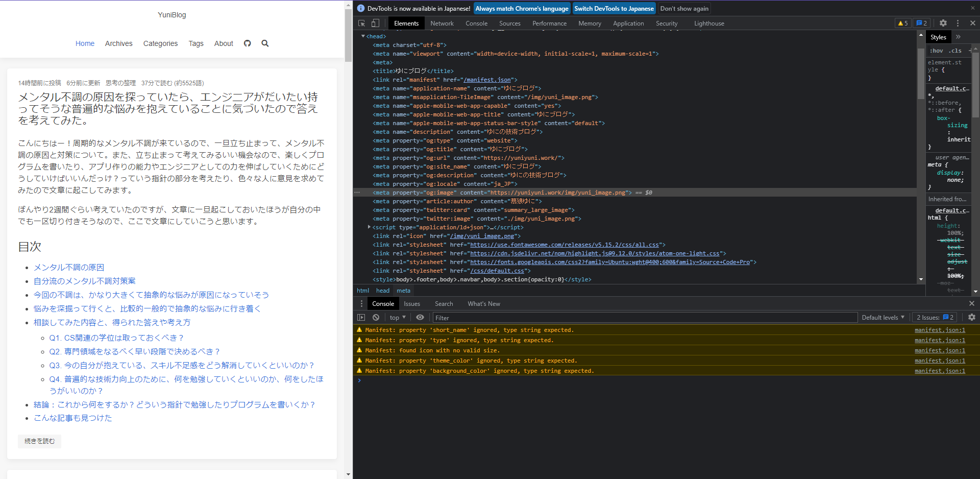The image size is (980, 479).
Task: Open the Search drawer tab
Action: pyautogui.click(x=444, y=303)
